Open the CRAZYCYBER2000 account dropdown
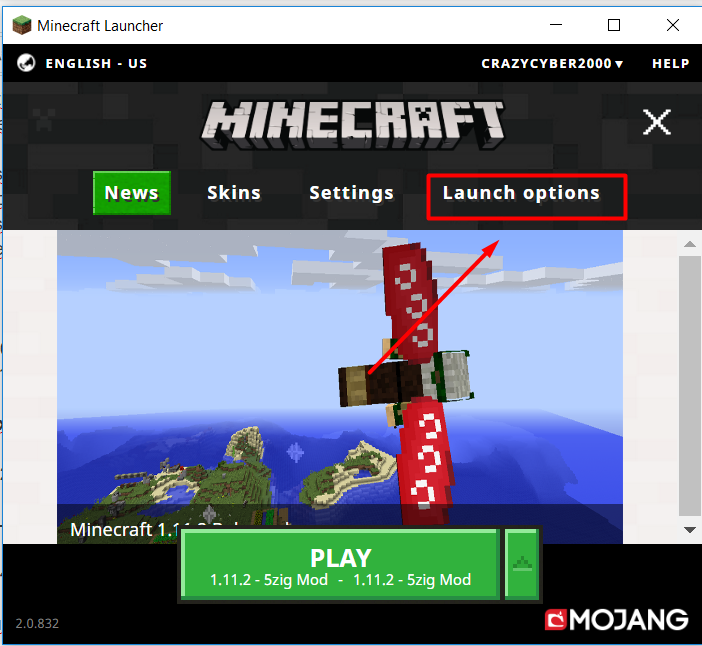The width and height of the screenshot is (702, 646). coord(552,63)
